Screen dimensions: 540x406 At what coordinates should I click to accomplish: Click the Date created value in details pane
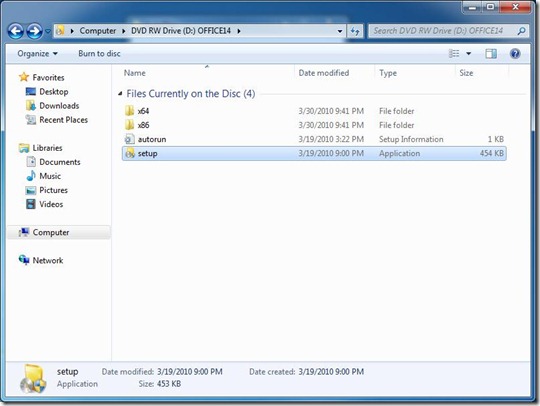click(331, 372)
